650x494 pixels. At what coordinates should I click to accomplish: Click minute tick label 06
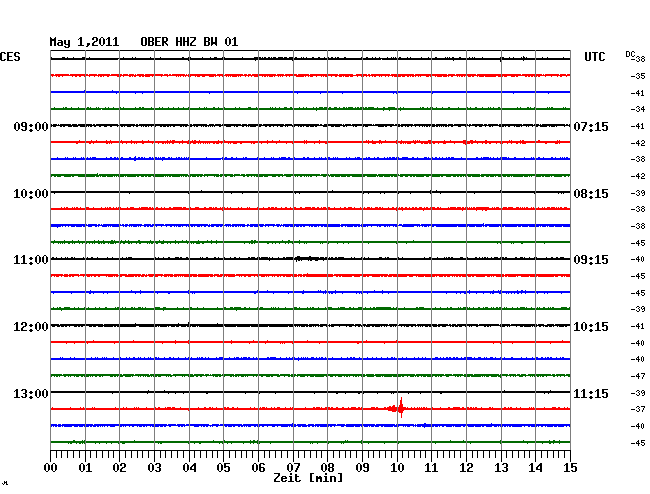coord(258,468)
